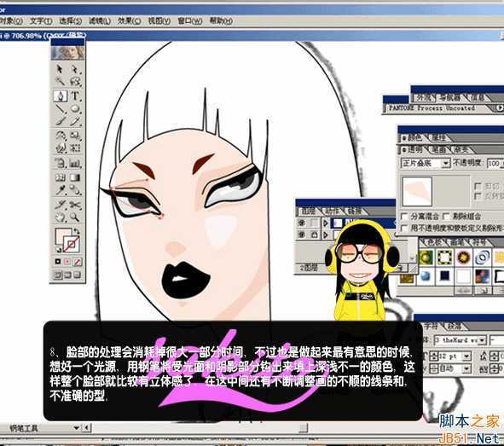The image size is (504, 446).
Task: Open the 文字(T) menu
Action: click(41, 20)
